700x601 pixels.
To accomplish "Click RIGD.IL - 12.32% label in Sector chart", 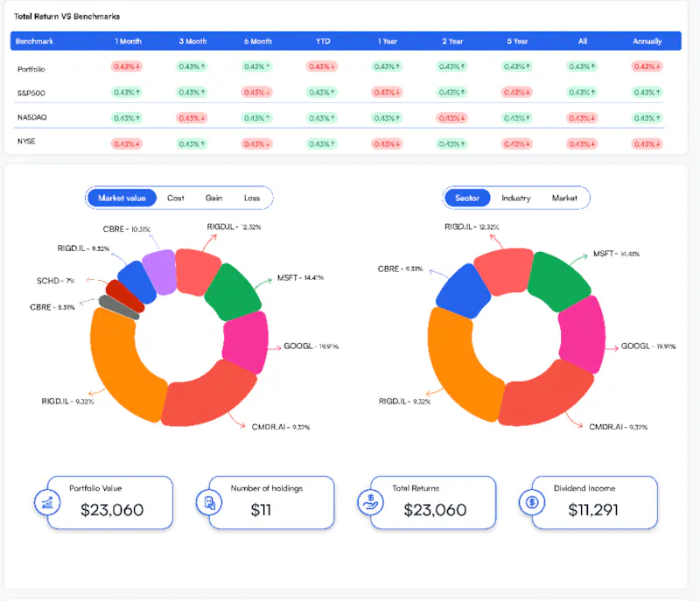I will coord(472,227).
